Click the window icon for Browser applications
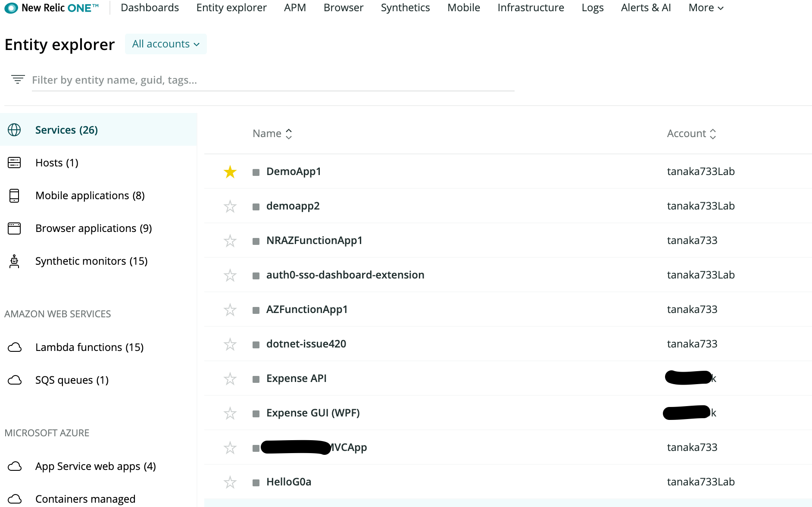Viewport: 812px width, 507px height. coord(14,228)
